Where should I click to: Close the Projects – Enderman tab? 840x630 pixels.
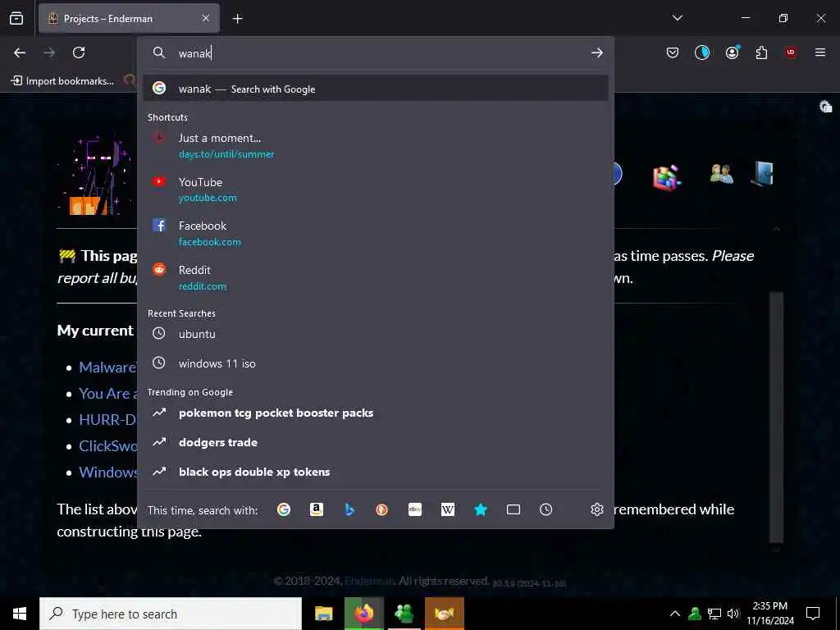(206, 18)
